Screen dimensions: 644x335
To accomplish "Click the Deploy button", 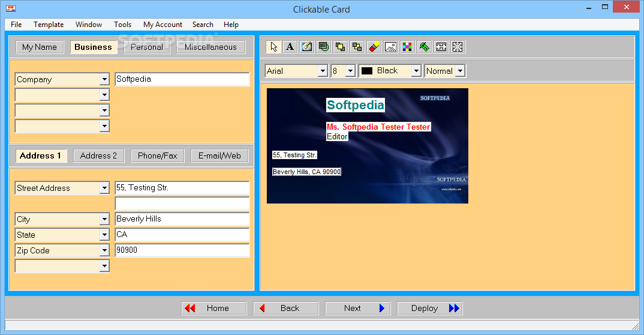I will (x=429, y=308).
